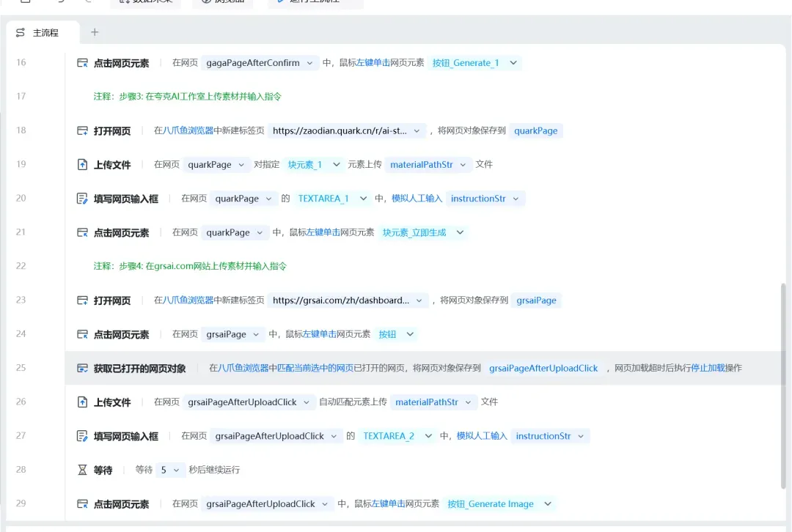Select the step 3 comment on line 17

[x=188, y=97]
